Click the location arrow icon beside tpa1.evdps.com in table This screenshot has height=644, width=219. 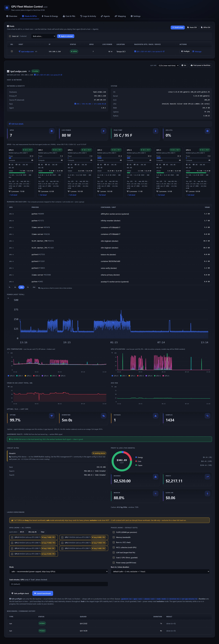pos(20,51)
